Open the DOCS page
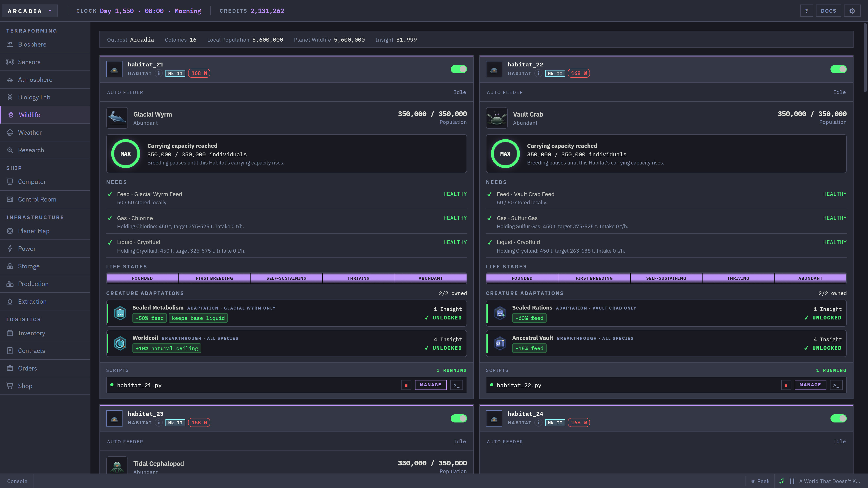The width and height of the screenshot is (868, 488). point(828,11)
